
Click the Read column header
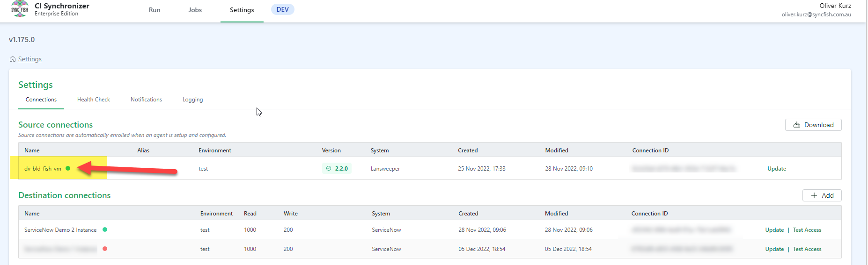pyautogui.click(x=250, y=214)
